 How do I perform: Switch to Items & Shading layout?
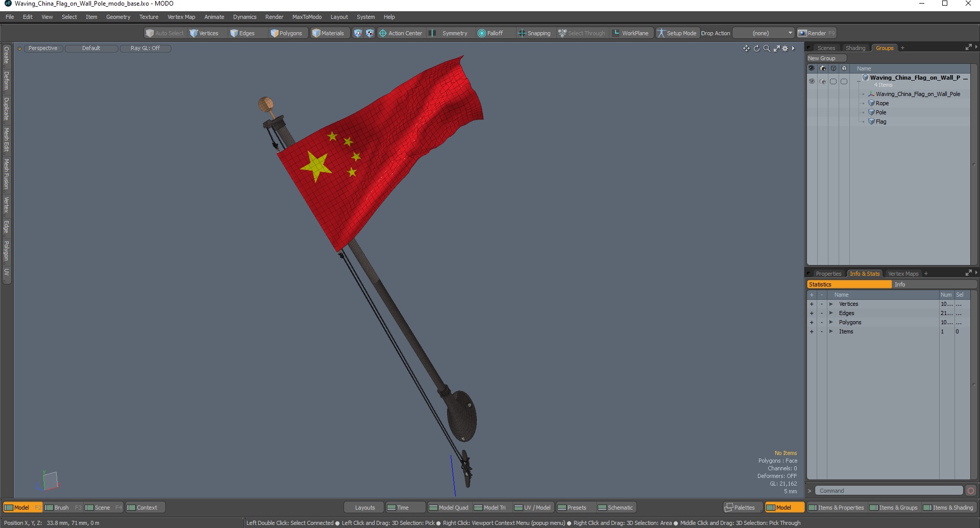tap(948, 508)
